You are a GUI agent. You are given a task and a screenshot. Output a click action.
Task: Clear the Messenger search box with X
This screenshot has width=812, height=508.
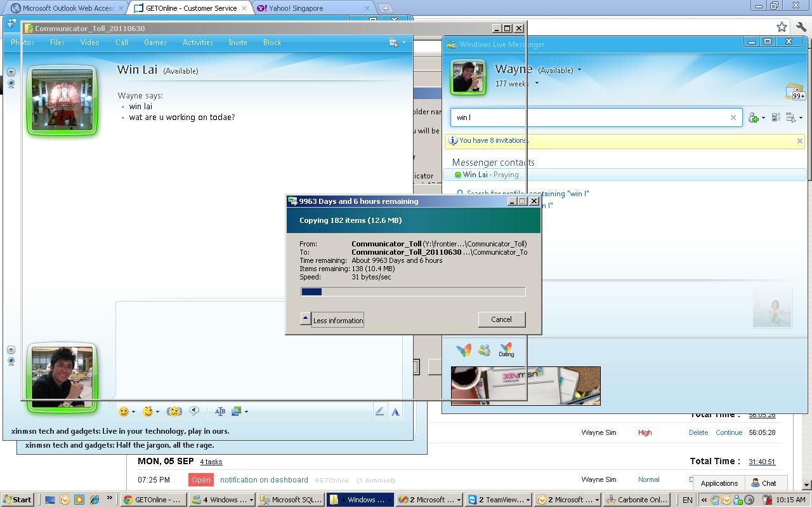coord(733,117)
